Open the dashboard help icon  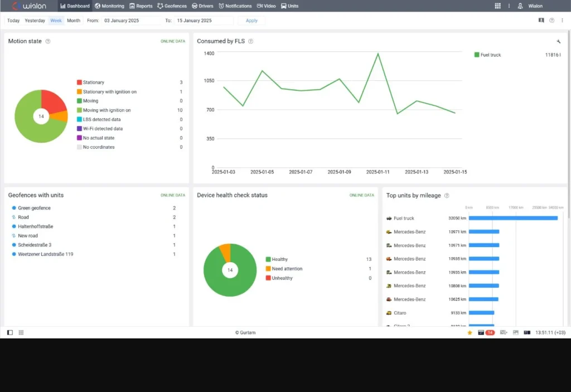click(551, 21)
